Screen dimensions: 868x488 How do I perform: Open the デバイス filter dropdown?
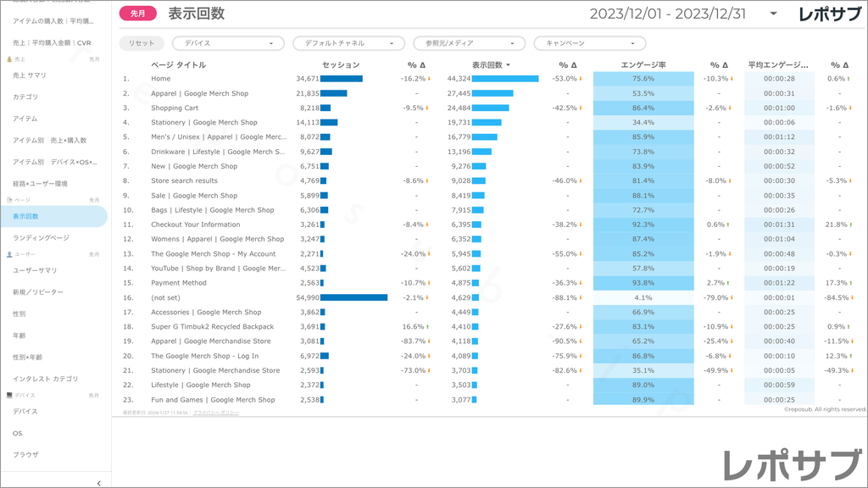coord(228,43)
